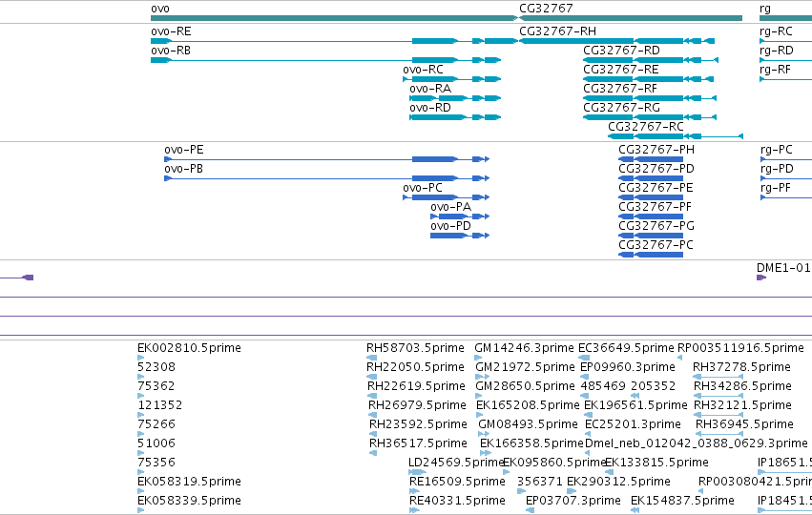The image size is (812, 515).
Task: Click RH37278.5prime EST
Action: click(x=718, y=377)
